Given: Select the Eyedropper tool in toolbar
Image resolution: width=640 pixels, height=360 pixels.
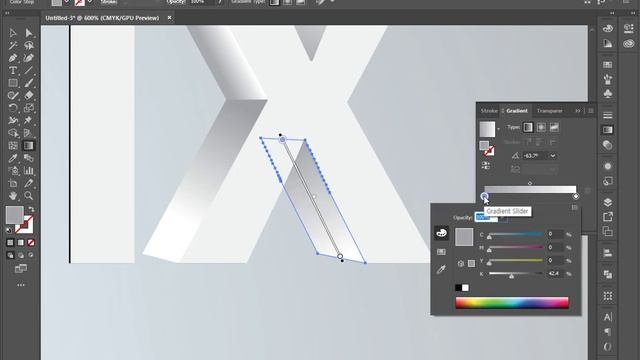Looking at the screenshot, I should [x=13, y=158].
